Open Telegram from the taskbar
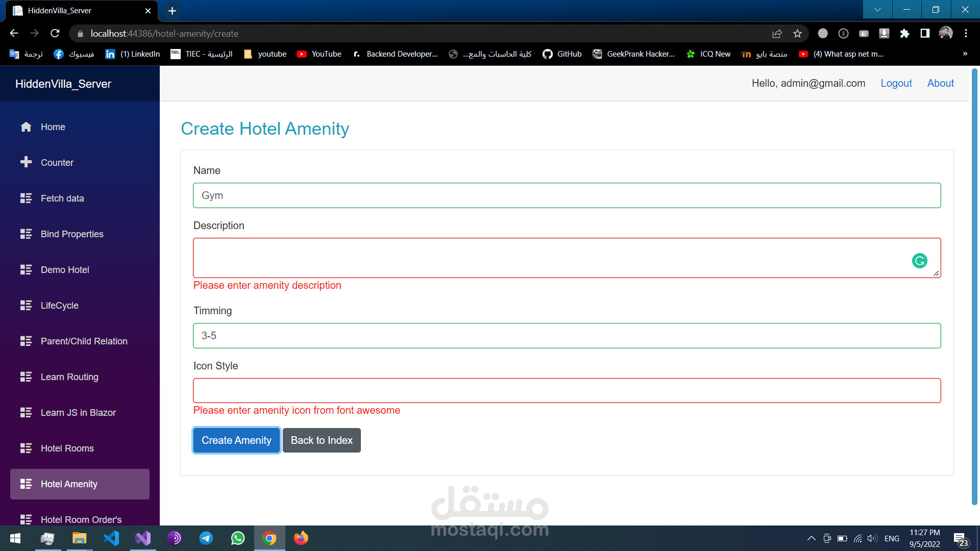Screen dimensions: 980x551 tap(206, 538)
